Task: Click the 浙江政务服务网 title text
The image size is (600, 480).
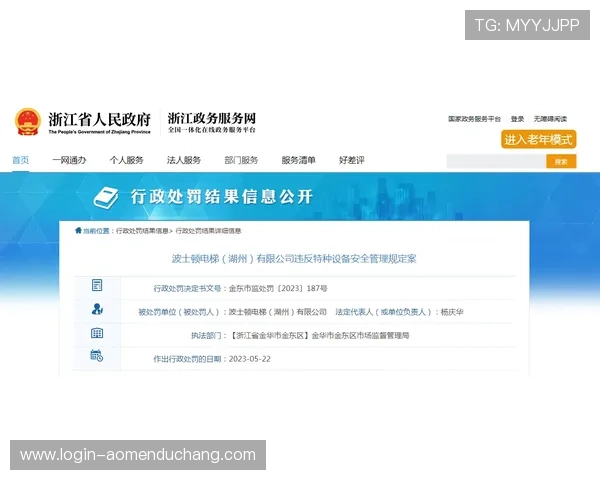Action: tap(212, 118)
